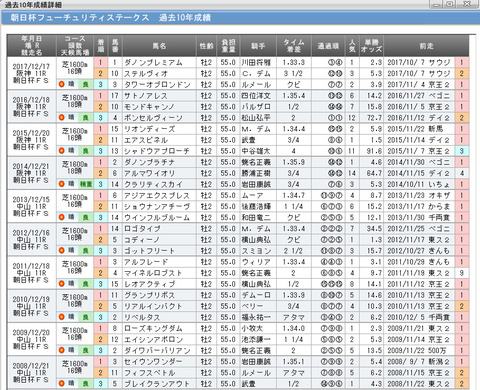Select horse name アジアエクスプレス
The height and width of the screenshot is (390, 480).
(157, 195)
